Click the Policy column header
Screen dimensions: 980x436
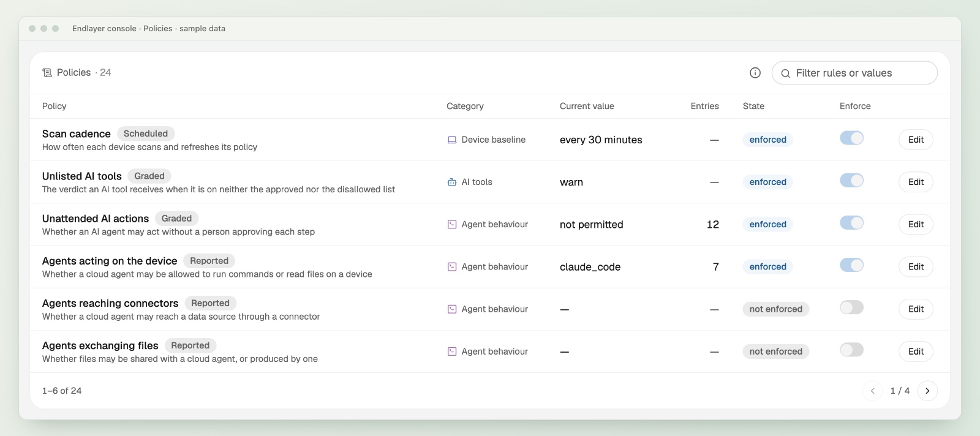54,106
